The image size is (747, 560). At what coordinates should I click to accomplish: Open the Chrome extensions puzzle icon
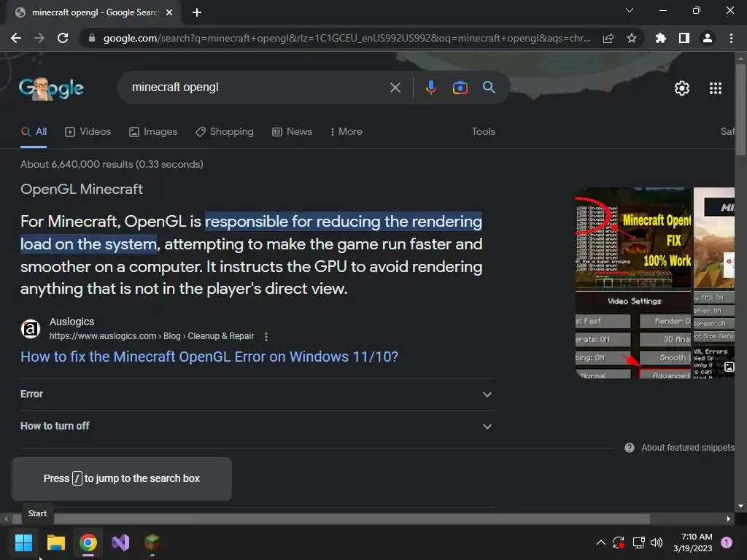[x=661, y=38]
